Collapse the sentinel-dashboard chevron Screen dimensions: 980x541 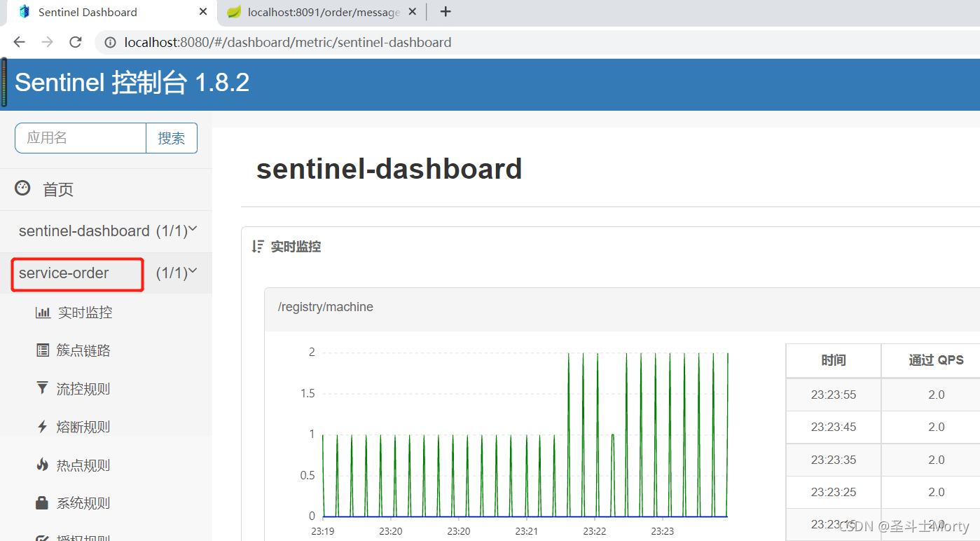tap(193, 229)
